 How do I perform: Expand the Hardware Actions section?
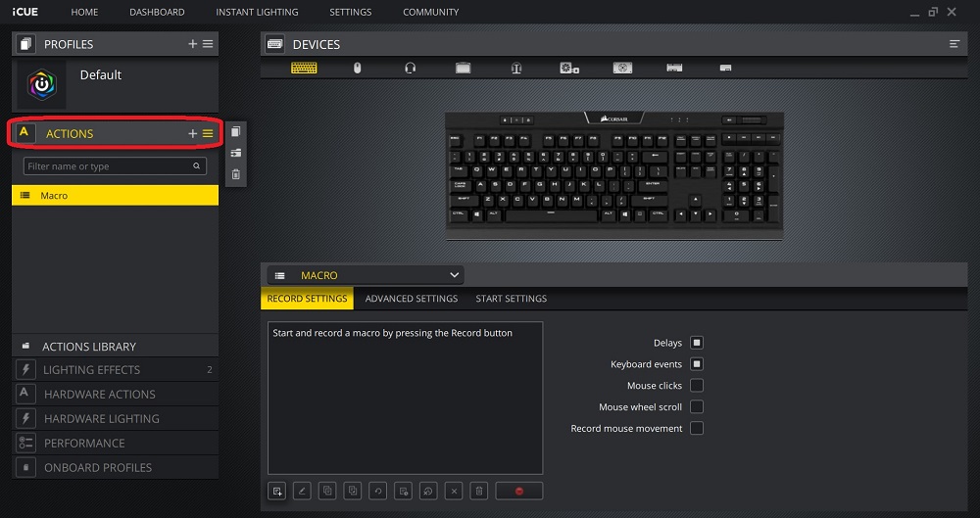115,394
